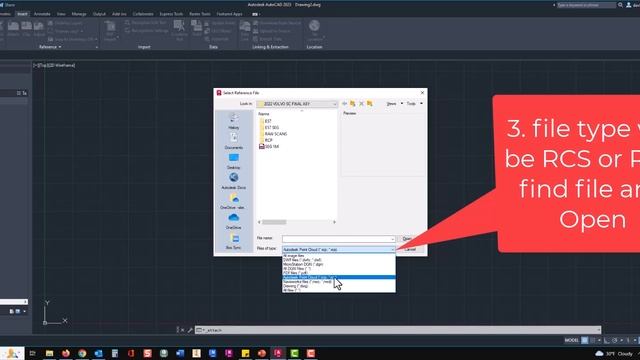Screen dimensions: 640x360
Task: Switch to the Featured Apps ribbon tab
Action: click(229, 14)
